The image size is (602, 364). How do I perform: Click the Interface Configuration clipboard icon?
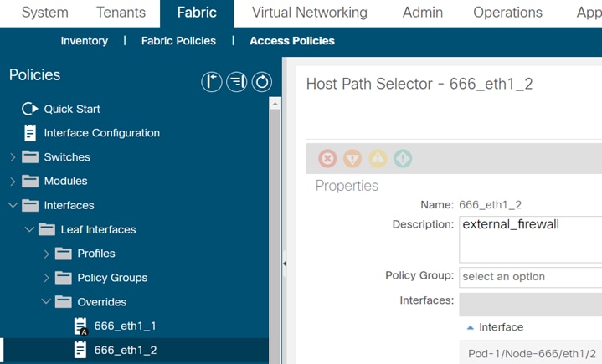coord(30,133)
